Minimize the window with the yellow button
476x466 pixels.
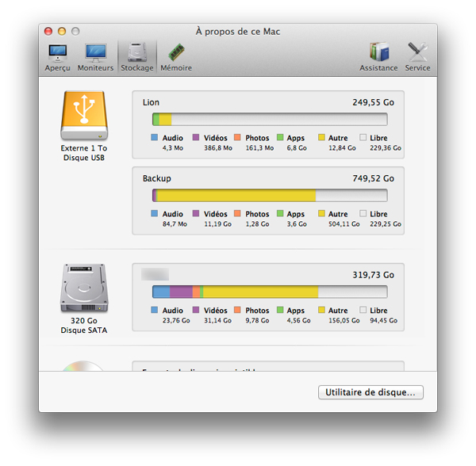(62, 31)
